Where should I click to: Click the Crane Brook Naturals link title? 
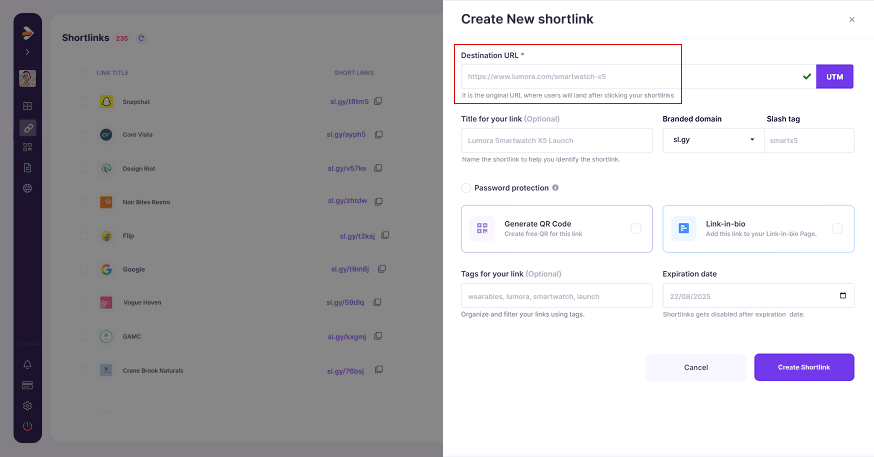(153, 371)
